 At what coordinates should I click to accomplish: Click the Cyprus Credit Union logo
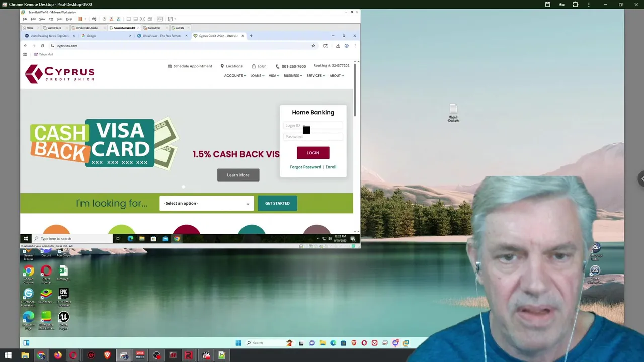pyautogui.click(x=59, y=74)
